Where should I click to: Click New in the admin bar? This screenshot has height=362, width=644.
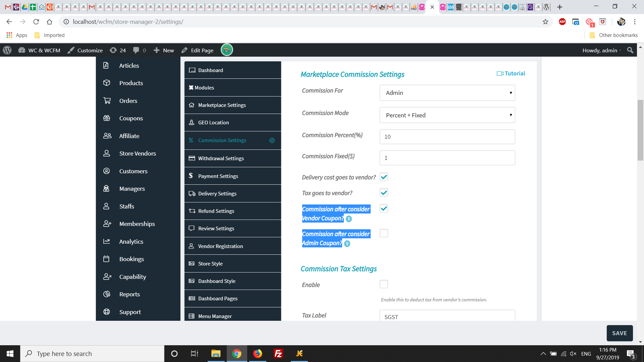pyautogui.click(x=164, y=50)
